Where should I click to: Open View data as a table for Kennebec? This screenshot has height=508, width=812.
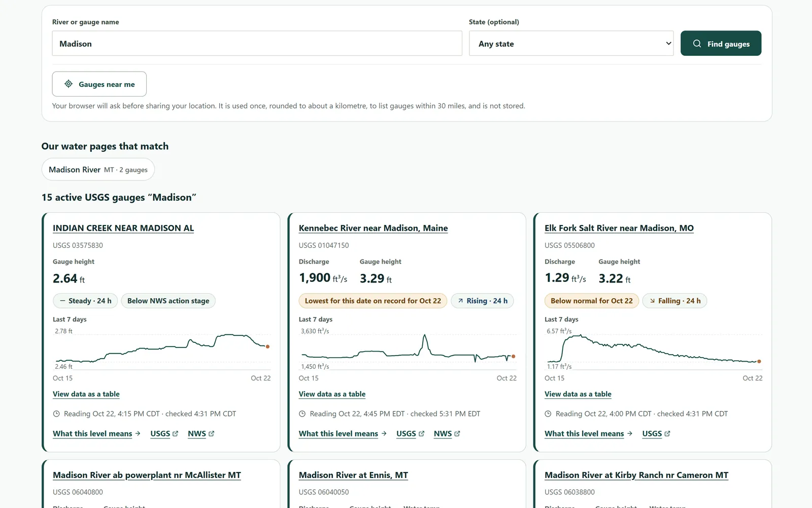tap(332, 394)
